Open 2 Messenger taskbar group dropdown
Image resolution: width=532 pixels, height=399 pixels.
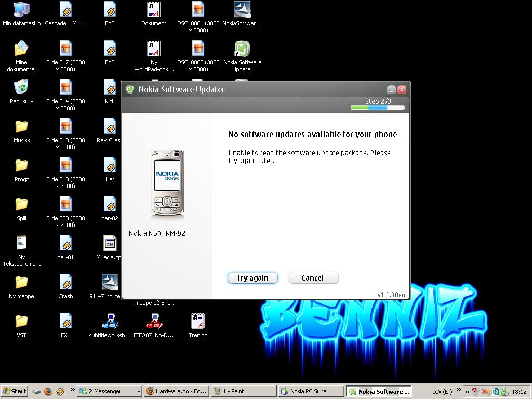coord(138,392)
